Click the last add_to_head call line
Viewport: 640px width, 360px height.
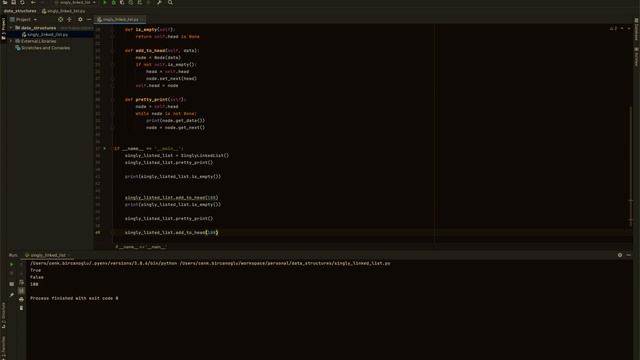click(x=171, y=232)
